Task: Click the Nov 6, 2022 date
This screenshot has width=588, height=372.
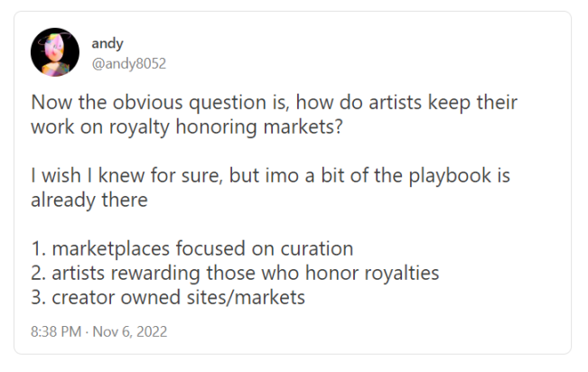Action: (130, 331)
